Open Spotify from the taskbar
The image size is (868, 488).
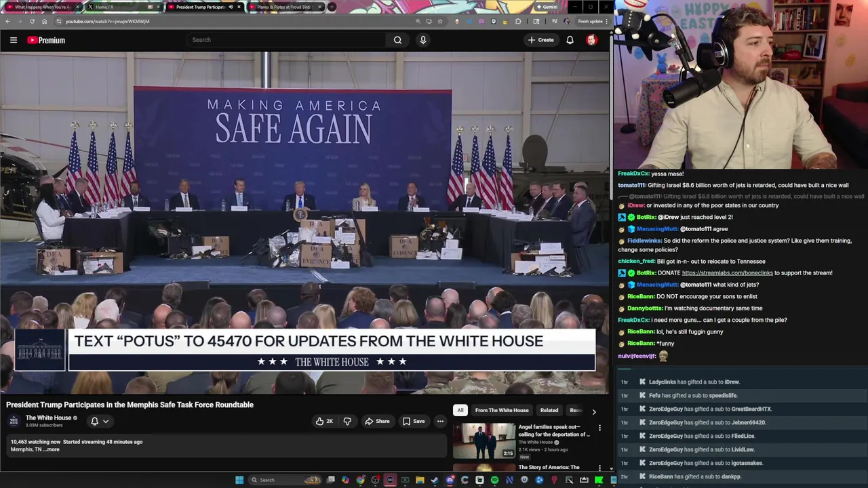(x=494, y=480)
